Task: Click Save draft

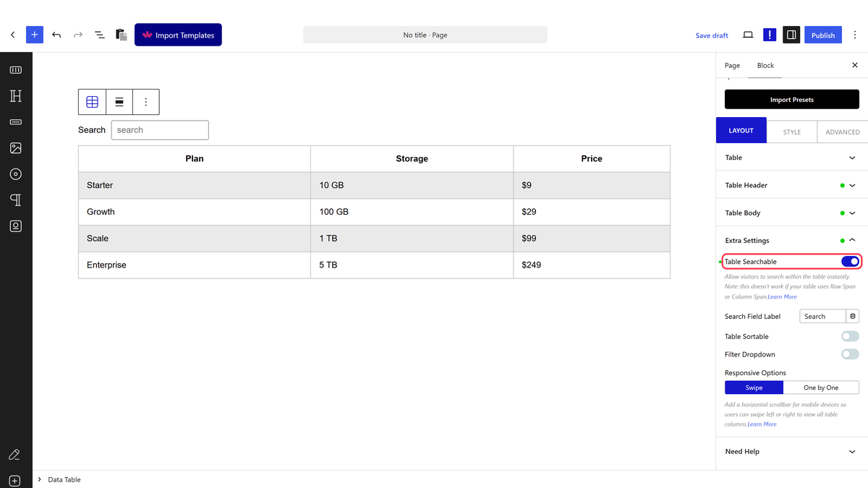Action: coord(712,35)
